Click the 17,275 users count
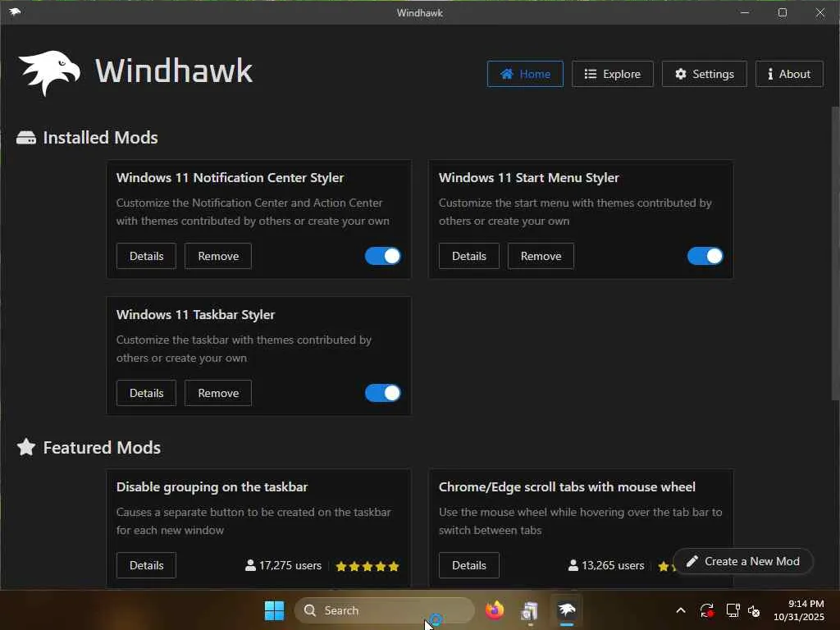 coord(283,566)
